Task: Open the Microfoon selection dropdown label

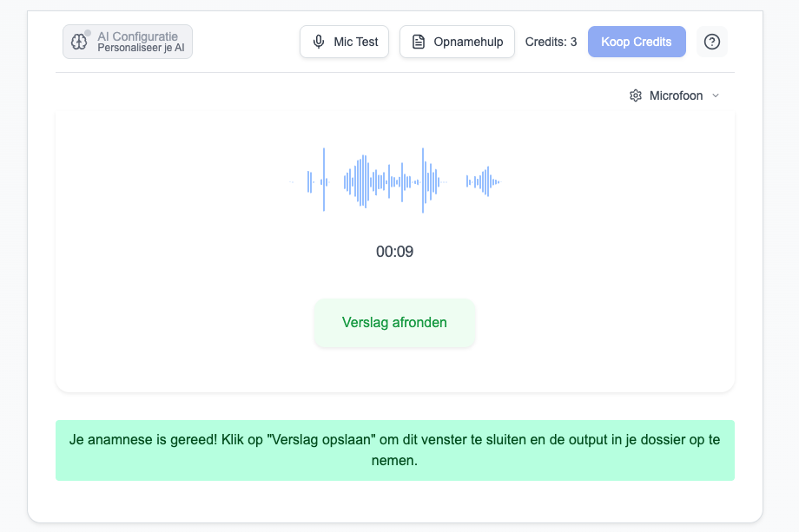Action: pyautogui.click(x=676, y=95)
